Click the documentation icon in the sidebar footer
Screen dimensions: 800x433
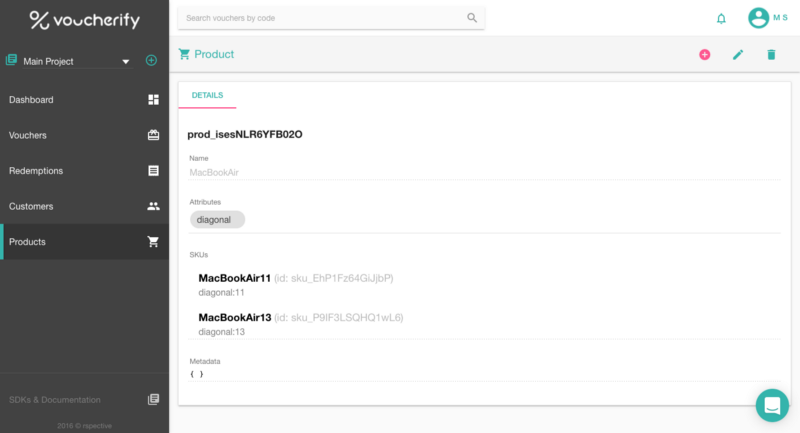point(153,399)
